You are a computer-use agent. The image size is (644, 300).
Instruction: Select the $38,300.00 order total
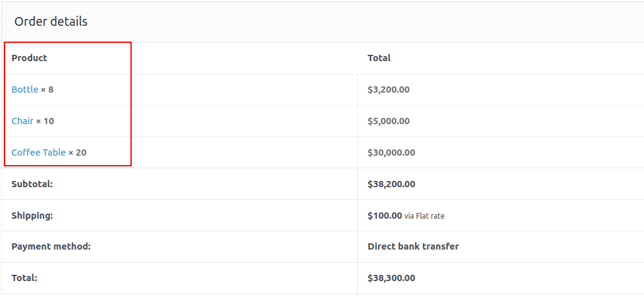pos(391,278)
